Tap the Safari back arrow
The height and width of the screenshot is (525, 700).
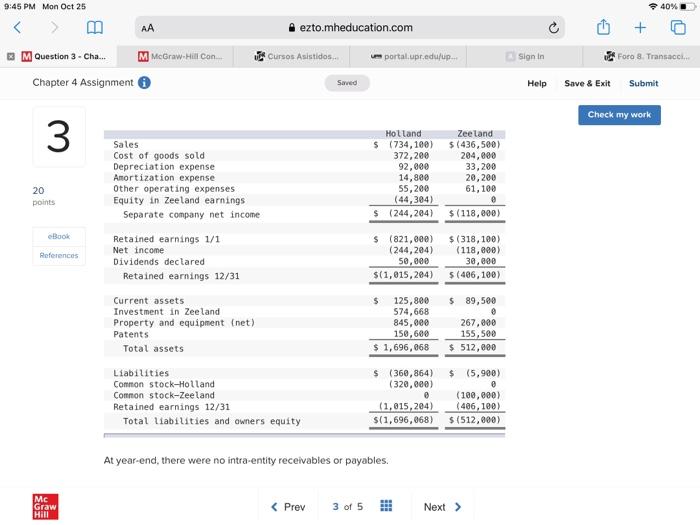tap(17, 28)
